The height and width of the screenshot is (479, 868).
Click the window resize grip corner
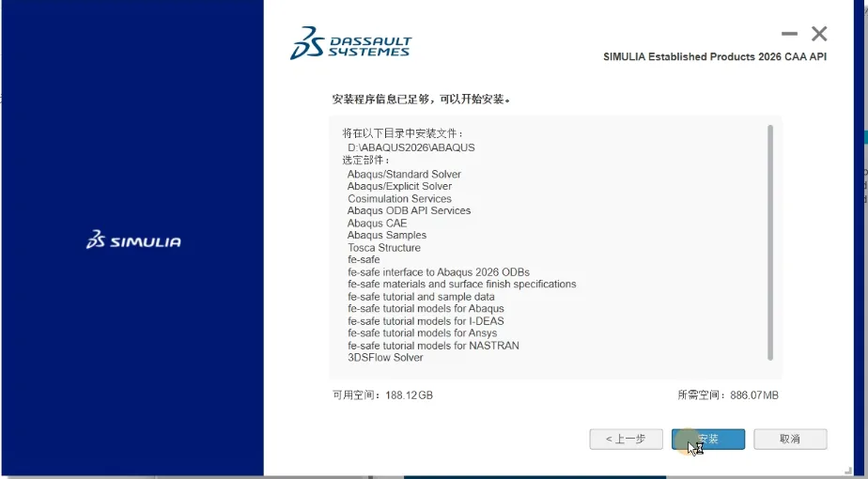pos(848,469)
